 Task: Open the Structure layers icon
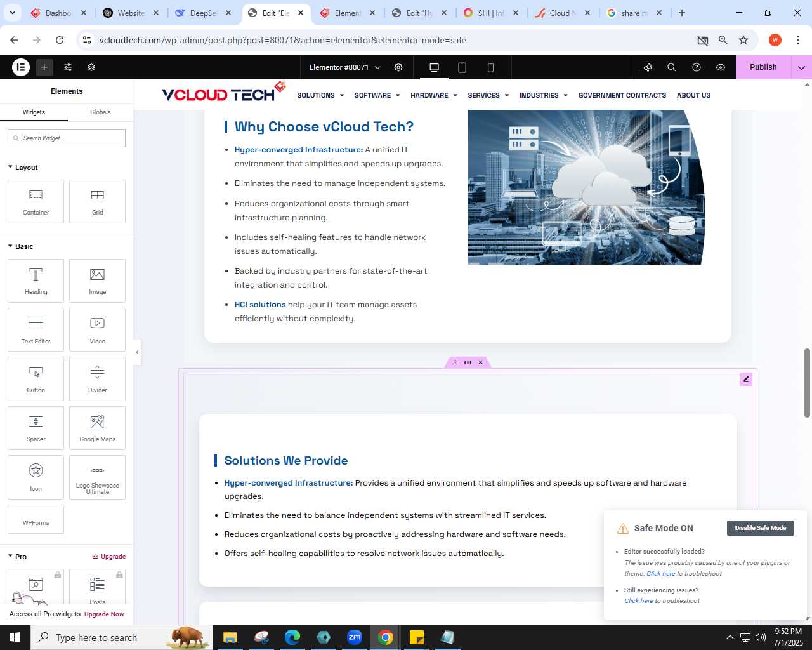point(91,67)
